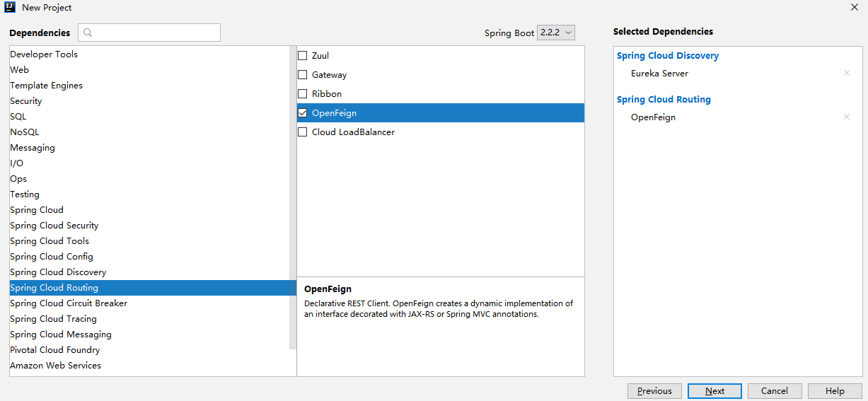Select the Web category
Image resolution: width=868 pixels, height=401 pixels.
149,70
